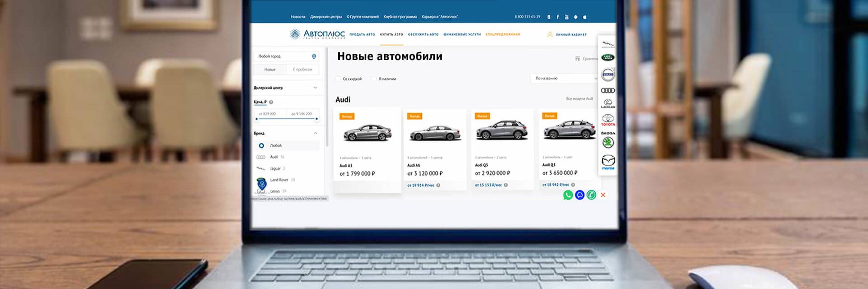The width and height of the screenshot is (868, 289).
Task: Select Lexus in the brand filter list
Action: (x=272, y=191)
